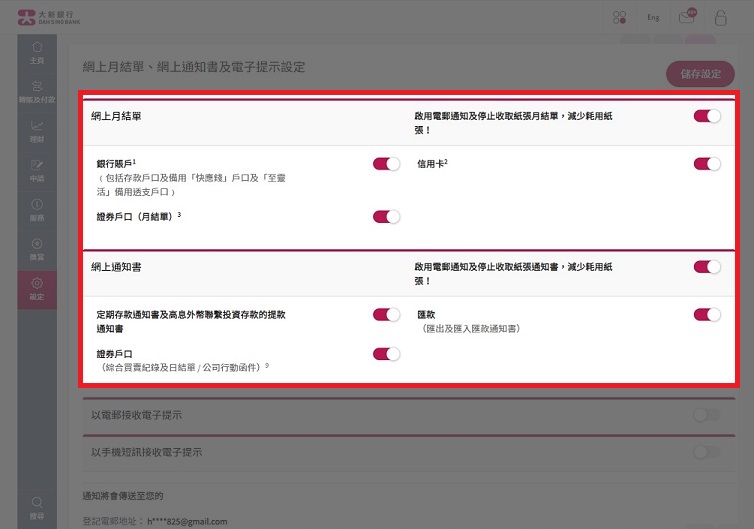The image size is (754, 529).
Task: Toggle the 證券戶口（月結單）switch
Action: coord(386,217)
